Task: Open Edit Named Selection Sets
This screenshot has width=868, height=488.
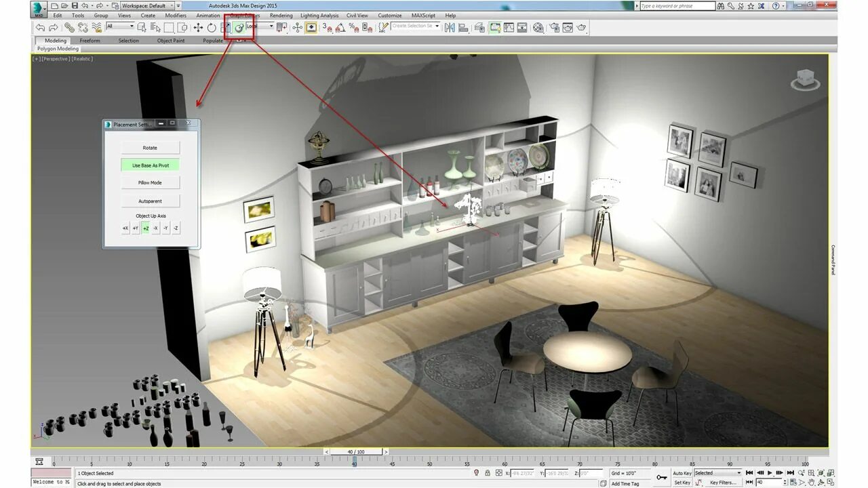Action: (383, 28)
